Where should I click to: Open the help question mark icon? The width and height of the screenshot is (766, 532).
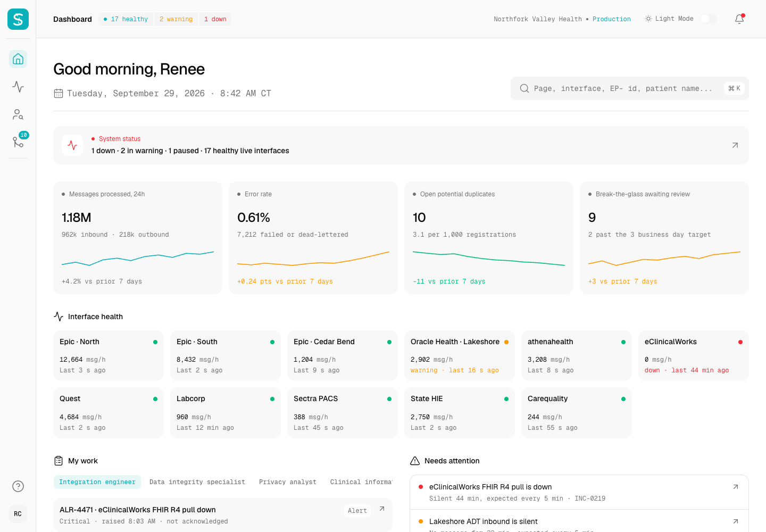point(18,486)
